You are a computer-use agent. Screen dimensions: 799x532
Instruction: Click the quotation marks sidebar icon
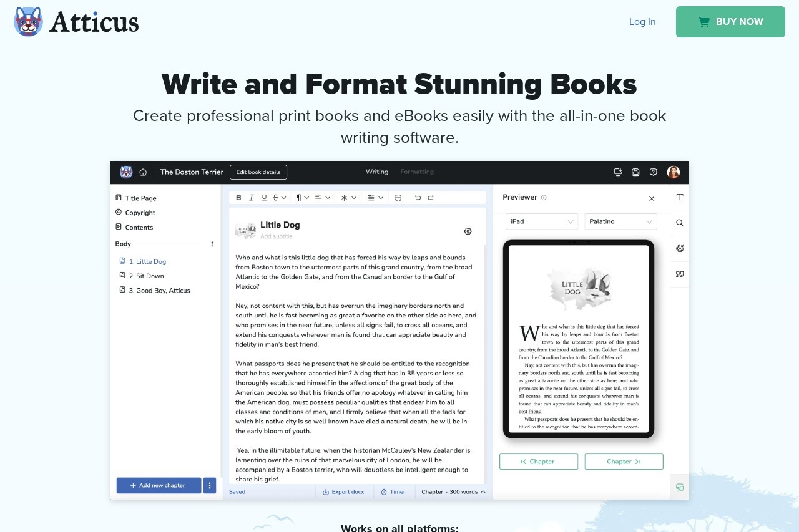click(x=680, y=274)
